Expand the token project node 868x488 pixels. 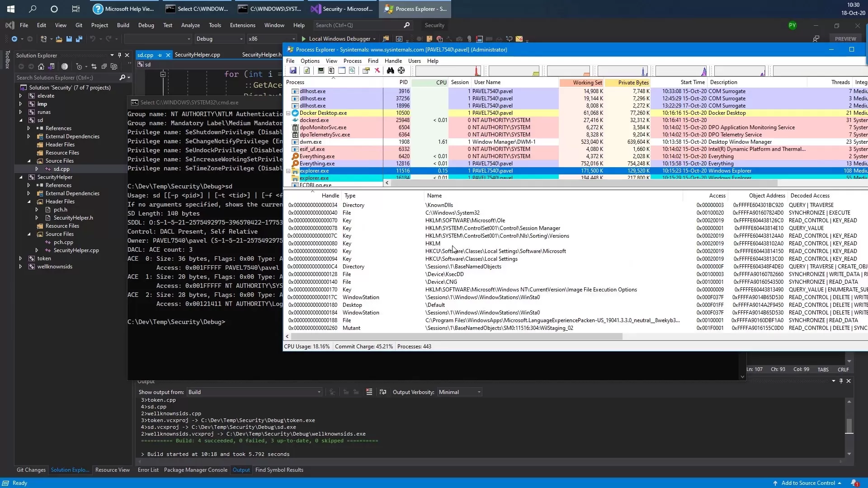[20, 258]
